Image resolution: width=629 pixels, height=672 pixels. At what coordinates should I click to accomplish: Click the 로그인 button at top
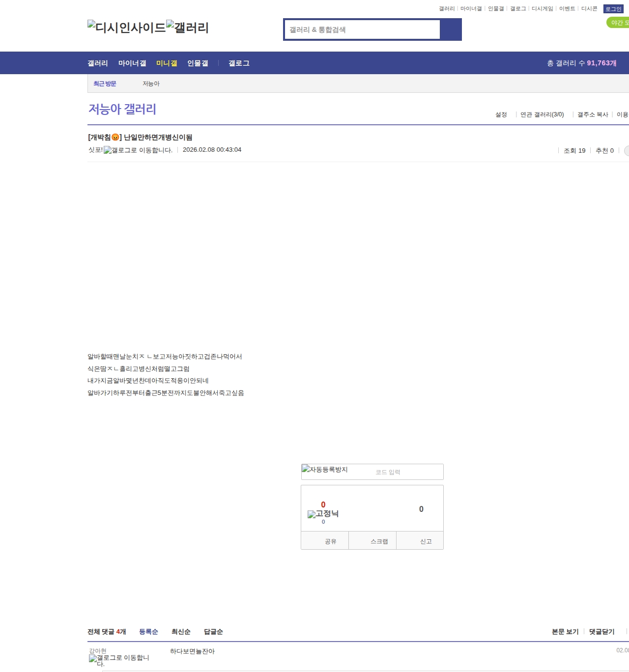(613, 9)
